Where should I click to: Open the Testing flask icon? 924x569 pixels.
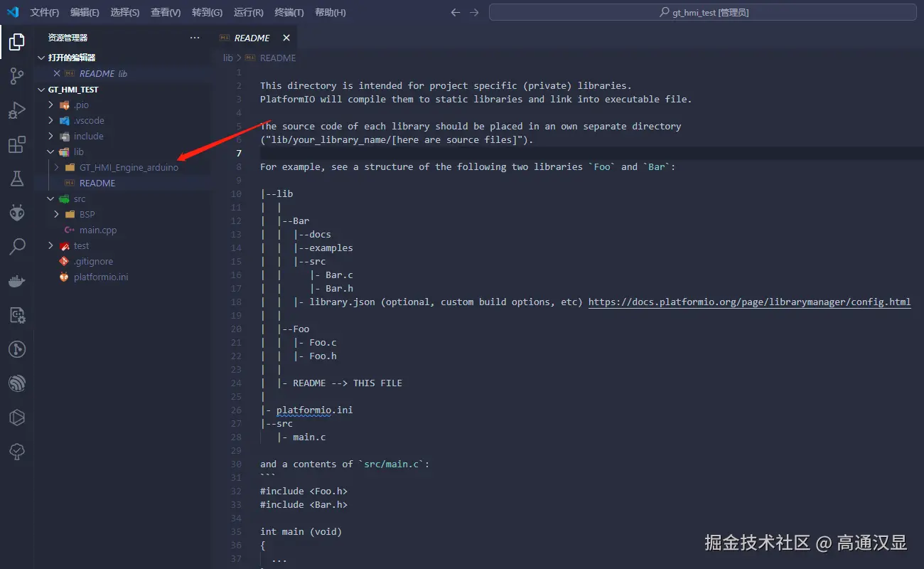(17, 179)
